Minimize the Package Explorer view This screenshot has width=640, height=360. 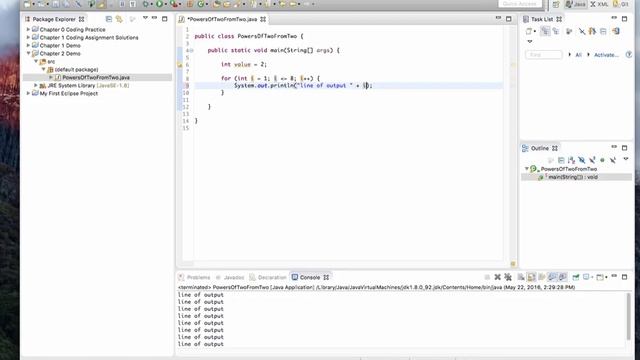pos(154,18)
